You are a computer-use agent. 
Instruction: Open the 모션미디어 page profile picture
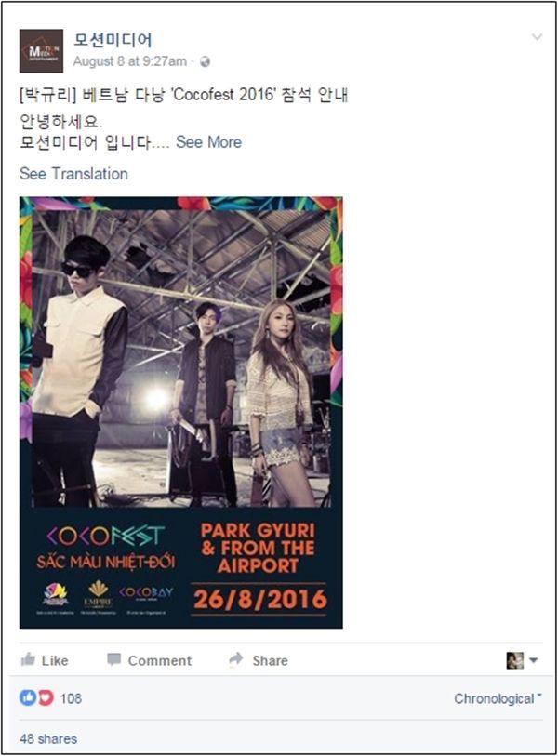(41, 51)
